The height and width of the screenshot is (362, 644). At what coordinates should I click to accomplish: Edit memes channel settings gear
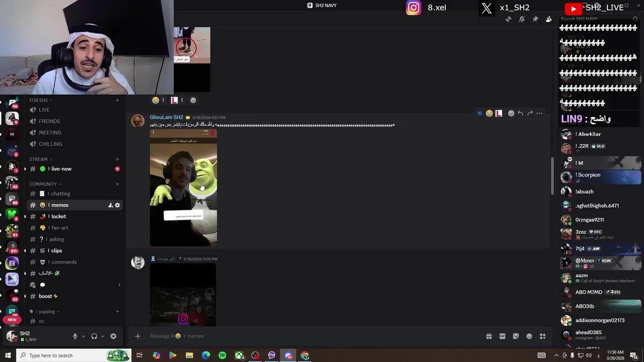pyautogui.click(x=117, y=205)
